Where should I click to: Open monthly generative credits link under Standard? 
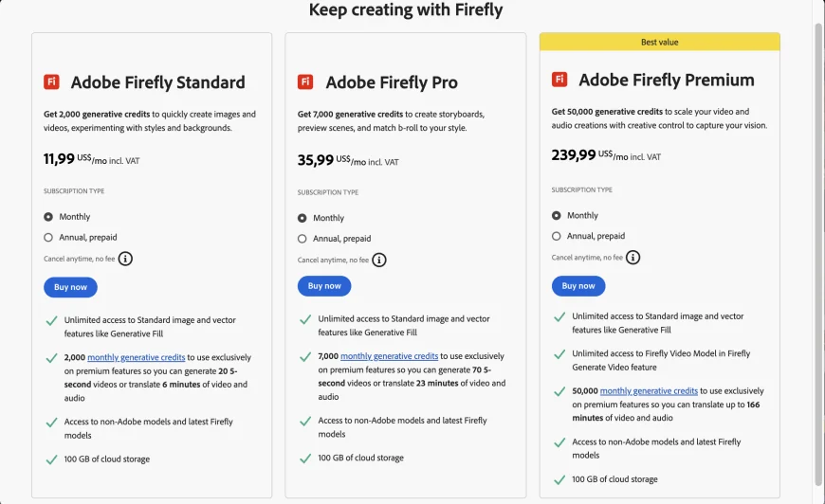[137, 357]
